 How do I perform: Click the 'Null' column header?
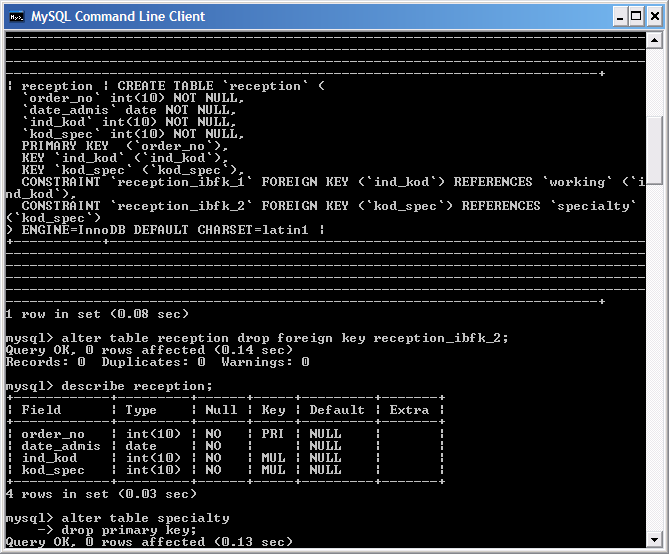click(221, 410)
